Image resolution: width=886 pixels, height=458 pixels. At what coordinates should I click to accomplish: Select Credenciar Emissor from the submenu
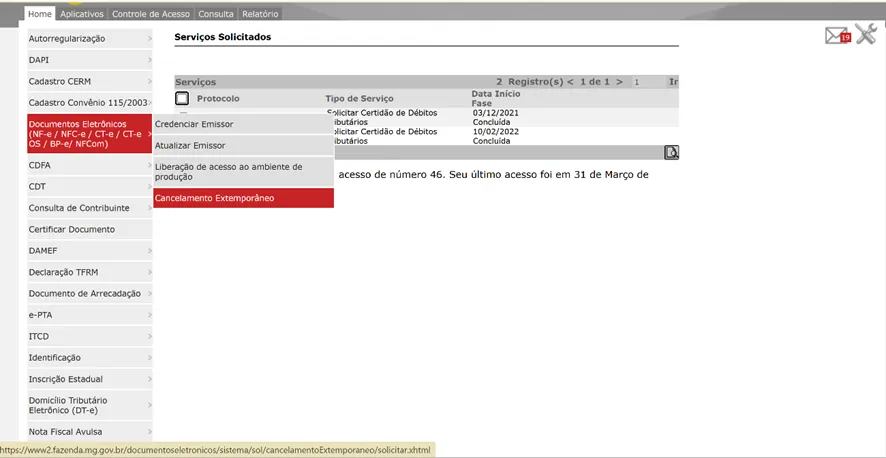tap(244, 124)
